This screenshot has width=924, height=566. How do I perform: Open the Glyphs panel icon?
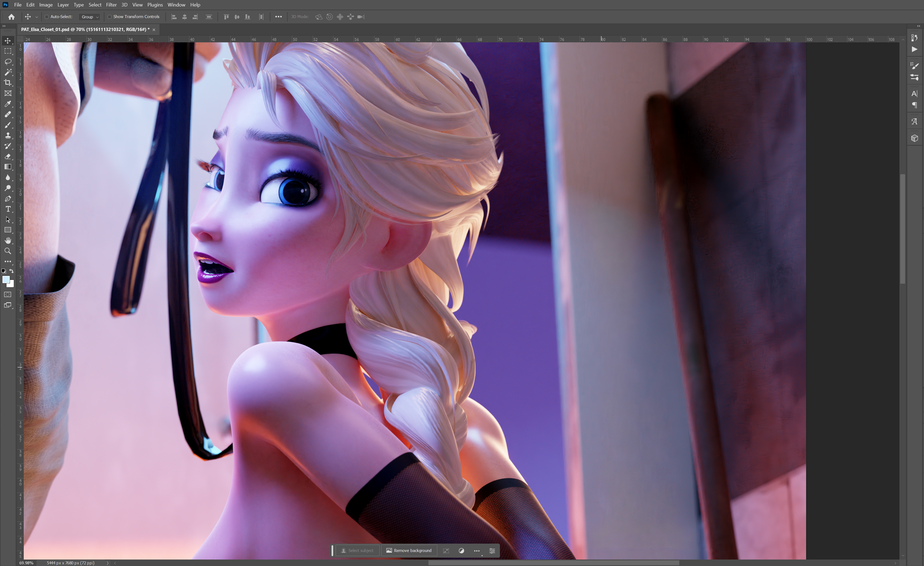[x=915, y=121]
